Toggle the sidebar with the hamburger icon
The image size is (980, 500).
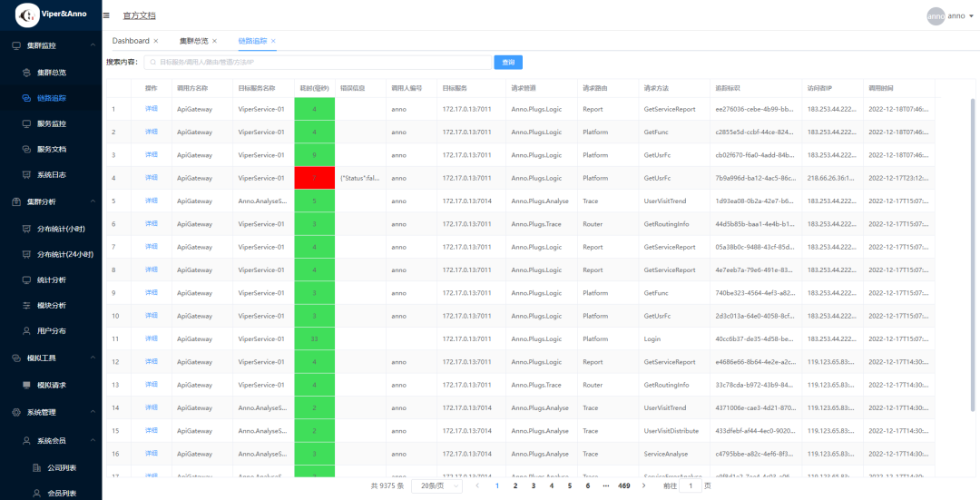106,15
